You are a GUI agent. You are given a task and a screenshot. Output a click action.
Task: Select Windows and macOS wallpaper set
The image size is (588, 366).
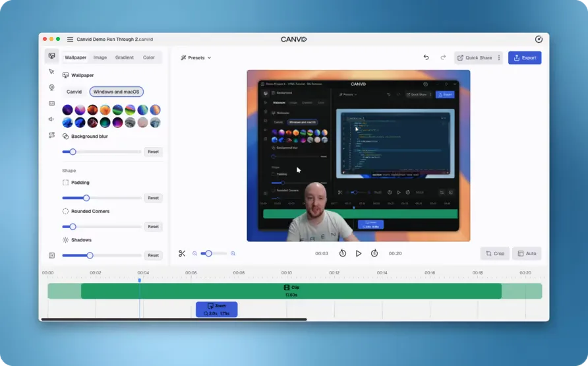(x=116, y=92)
